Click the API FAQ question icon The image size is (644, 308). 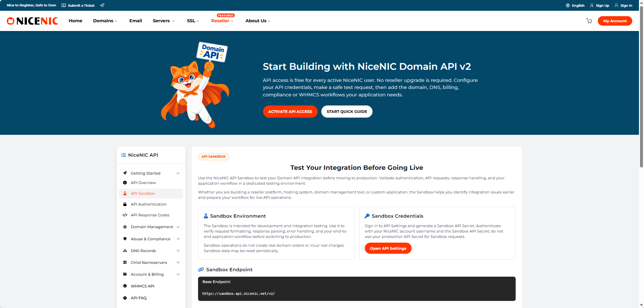(125, 298)
